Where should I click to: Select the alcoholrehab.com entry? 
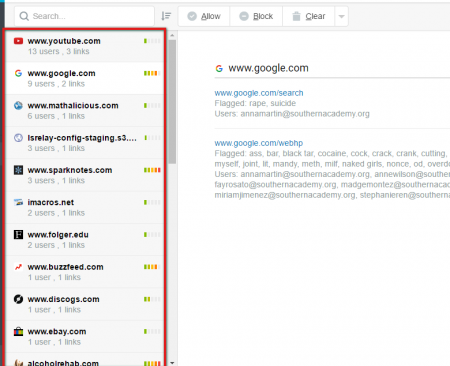click(85, 360)
